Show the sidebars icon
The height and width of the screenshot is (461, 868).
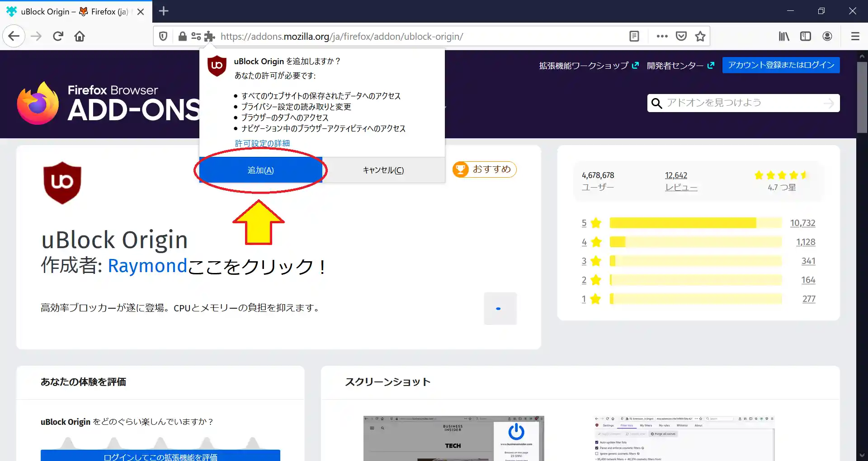coord(806,36)
